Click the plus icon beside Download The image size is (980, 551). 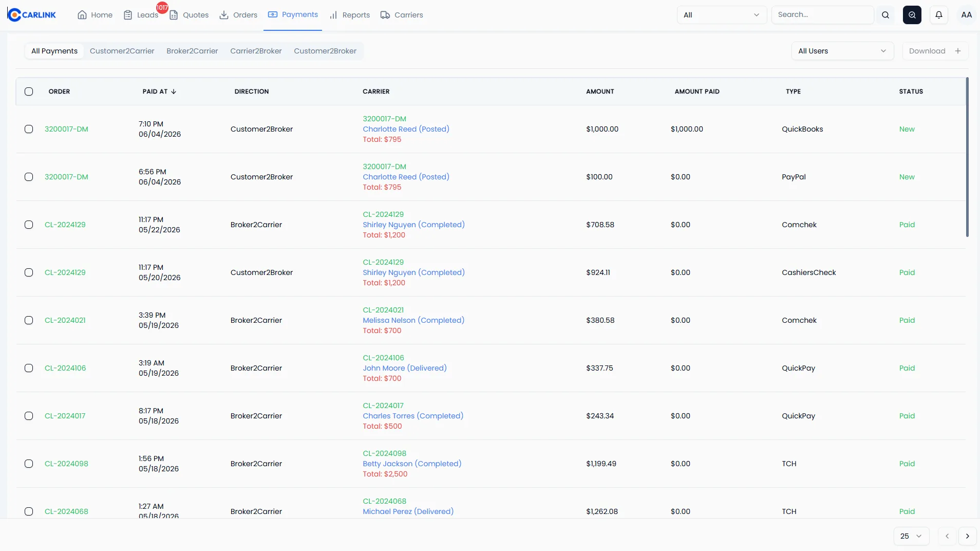point(958,51)
